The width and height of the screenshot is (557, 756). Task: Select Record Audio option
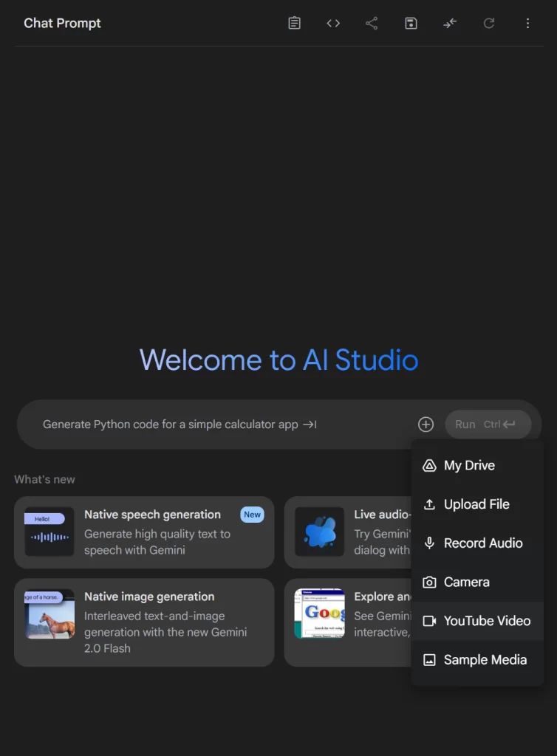click(477, 543)
